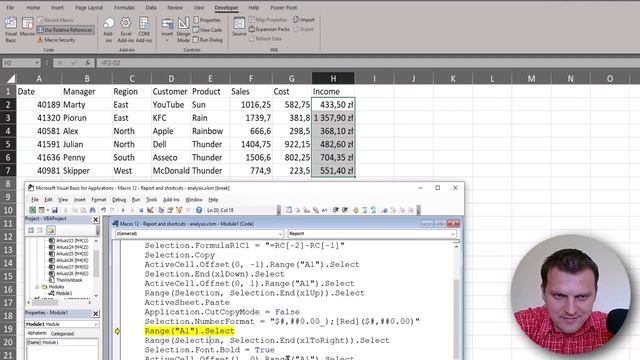Open the VBA editor Run menu
The width and height of the screenshot is (640, 360).
(x=136, y=200)
